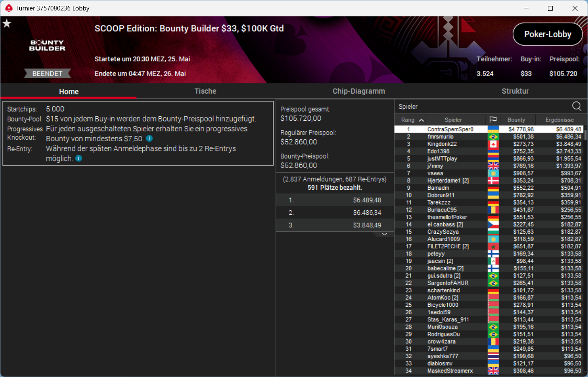Click the Poker-Lobby button
The width and height of the screenshot is (588, 377).
pyautogui.click(x=548, y=34)
